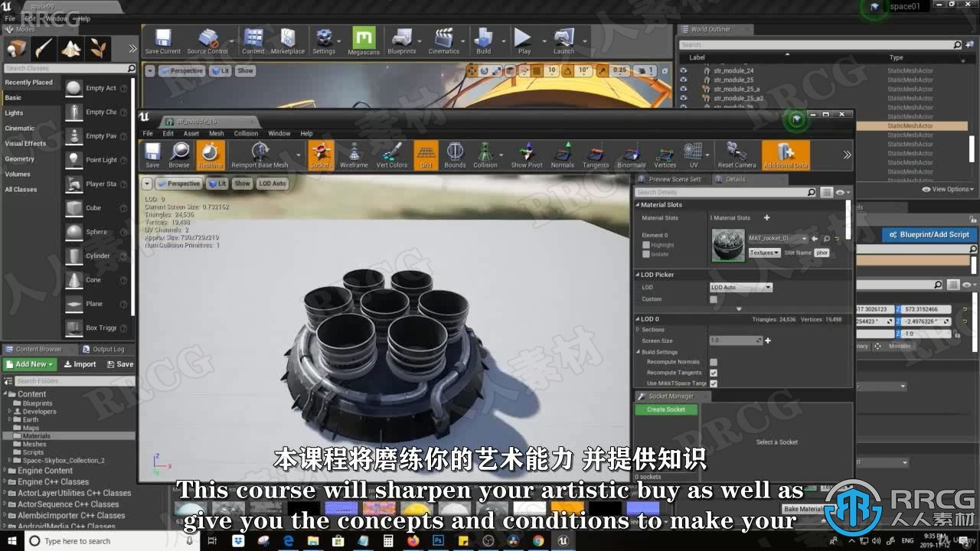Click Save Current in the main editor toolbar
This screenshot has width=980, height=551.
162,41
